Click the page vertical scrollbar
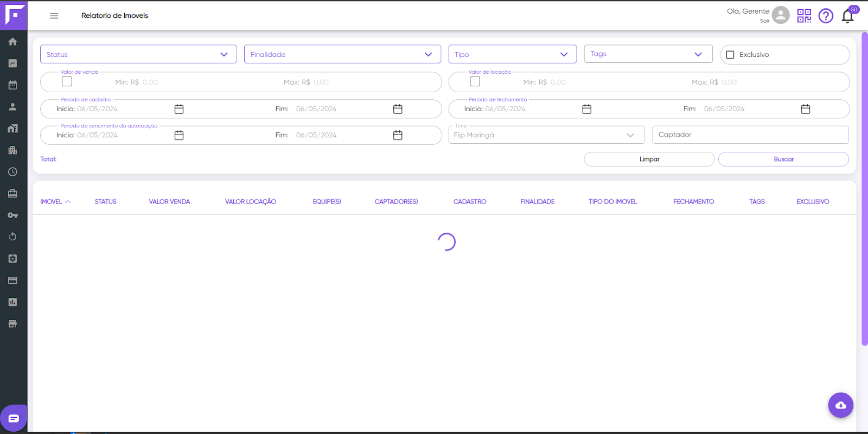This screenshot has height=434, width=868. pos(864,189)
